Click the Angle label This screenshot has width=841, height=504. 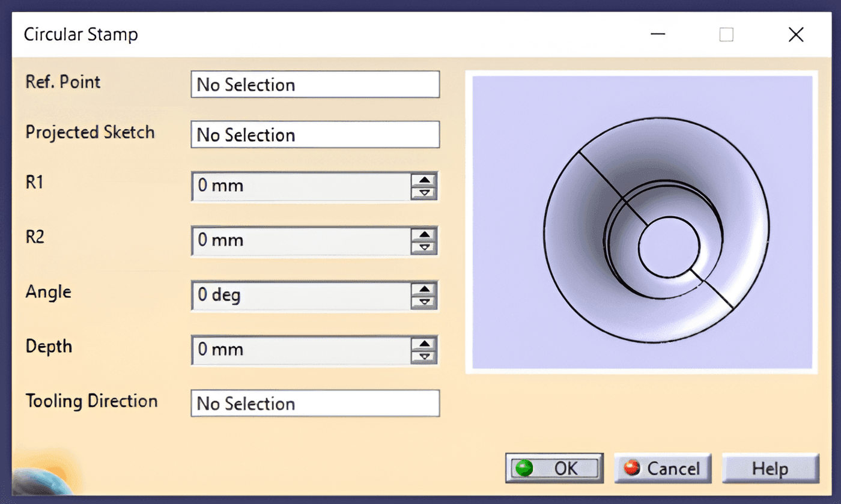(x=49, y=293)
